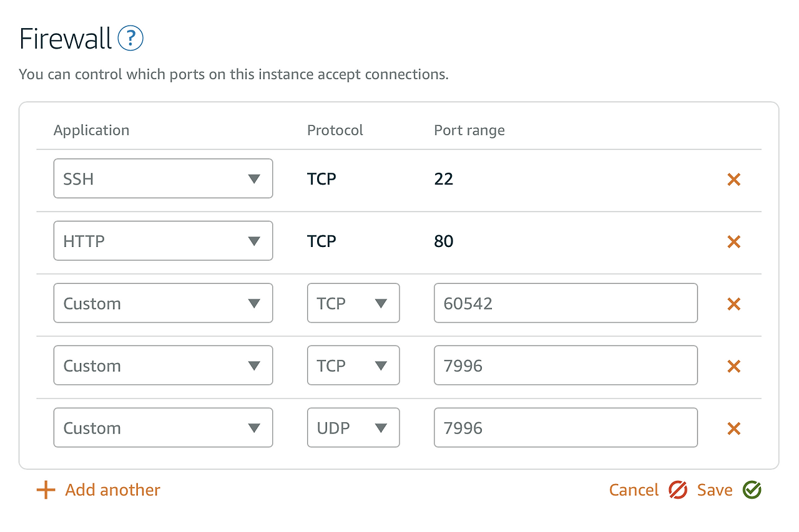Click the Firewall help question mark icon

click(x=130, y=39)
